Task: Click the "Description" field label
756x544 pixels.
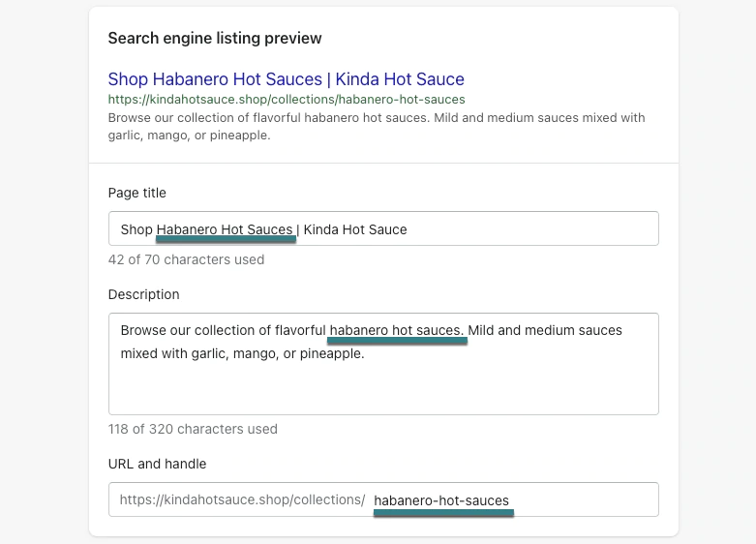Action: (x=143, y=294)
